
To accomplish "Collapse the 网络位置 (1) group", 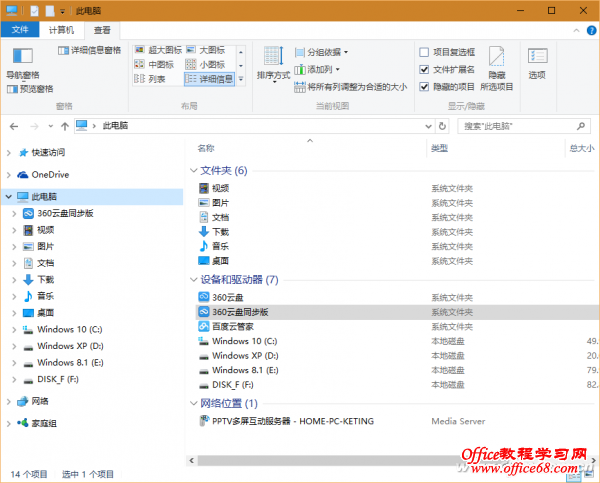I will (x=194, y=403).
